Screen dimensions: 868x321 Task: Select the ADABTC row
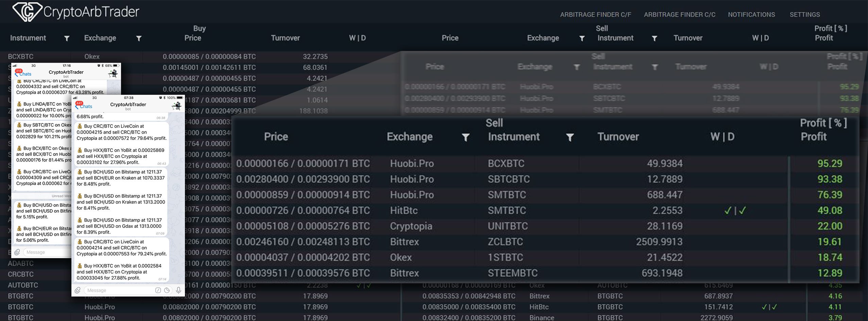(x=21, y=263)
